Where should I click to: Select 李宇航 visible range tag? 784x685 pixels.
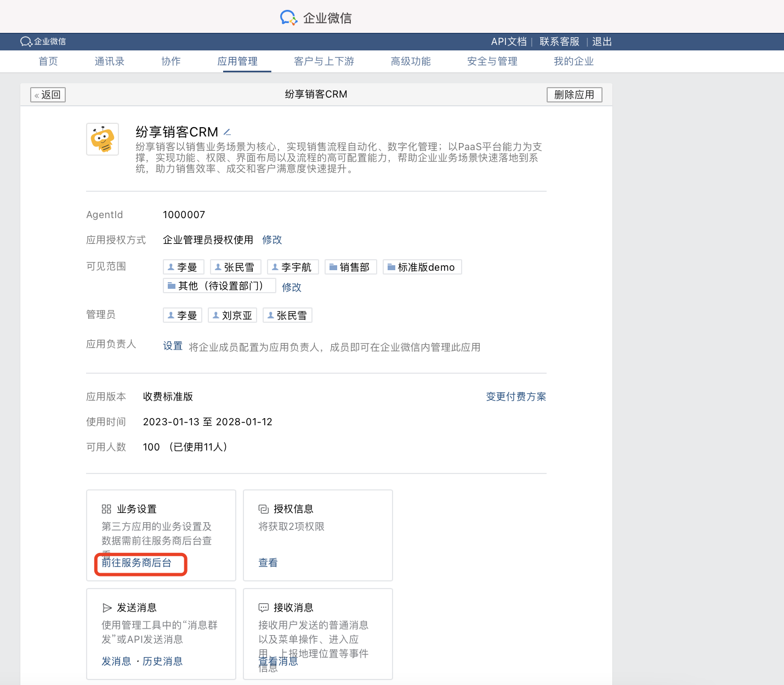pyautogui.click(x=293, y=267)
